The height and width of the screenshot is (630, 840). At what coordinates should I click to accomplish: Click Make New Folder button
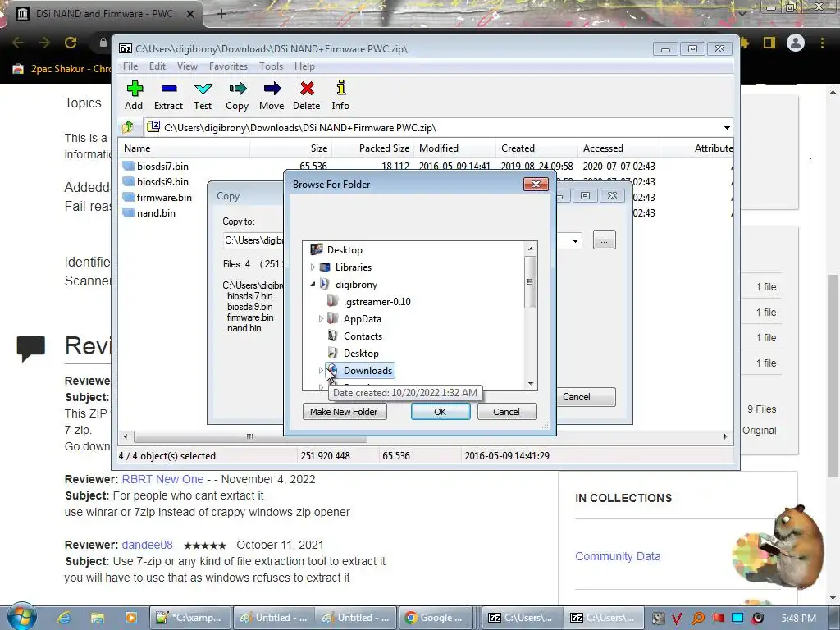pos(344,412)
